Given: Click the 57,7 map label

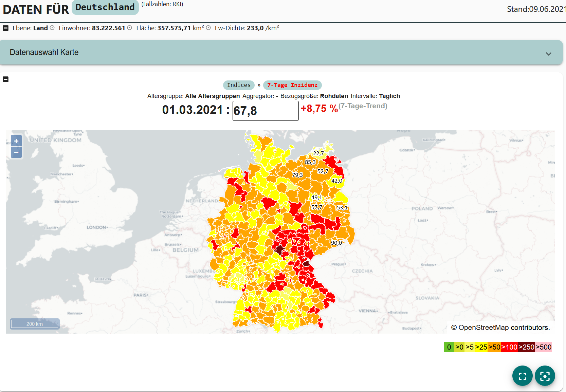Looking at the screenshot, I should click(x=317, y=207).
